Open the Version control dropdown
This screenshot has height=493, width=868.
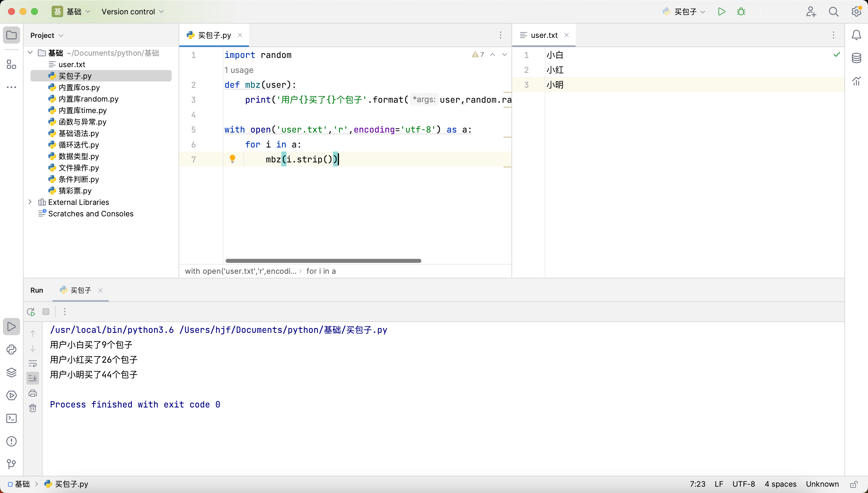(132, 11)
